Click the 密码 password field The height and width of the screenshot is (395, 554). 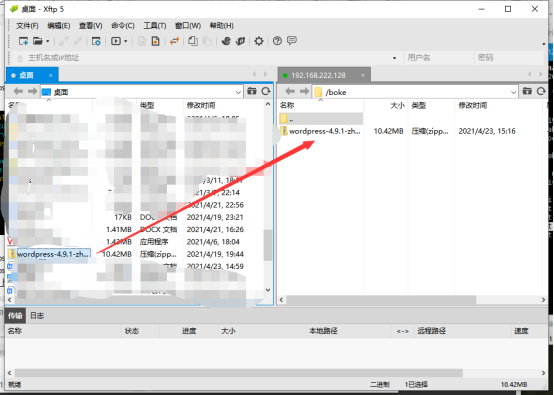(x=508, y=58)
